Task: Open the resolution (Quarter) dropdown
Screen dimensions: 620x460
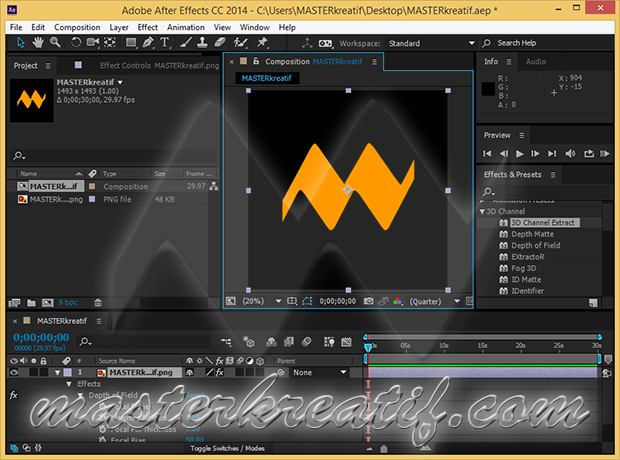Action: tap(435, 301)
